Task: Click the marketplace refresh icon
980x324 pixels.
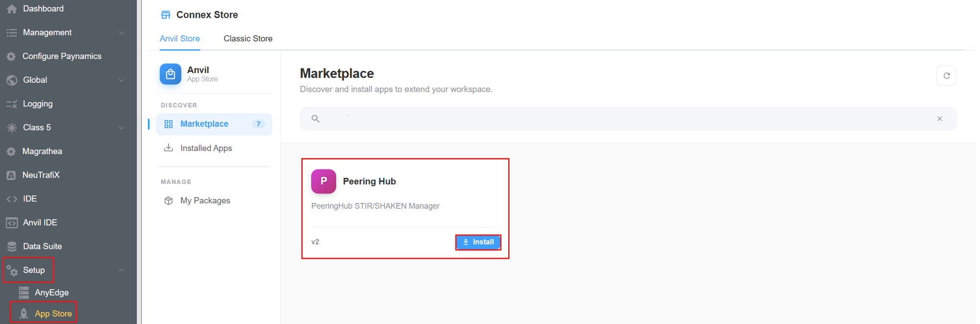Action: 946,76
